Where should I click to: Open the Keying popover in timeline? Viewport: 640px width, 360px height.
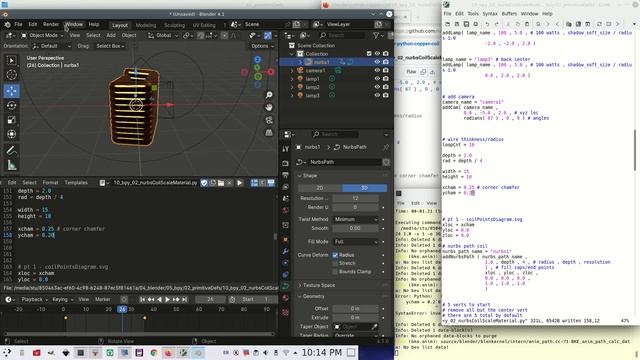pos(62,300)
